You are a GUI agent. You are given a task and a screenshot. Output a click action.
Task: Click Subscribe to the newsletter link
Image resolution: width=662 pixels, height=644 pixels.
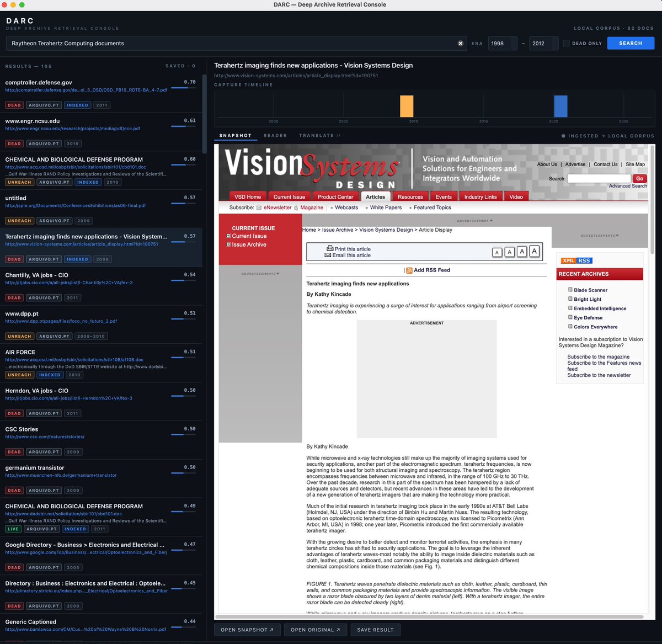coord(599,375)
